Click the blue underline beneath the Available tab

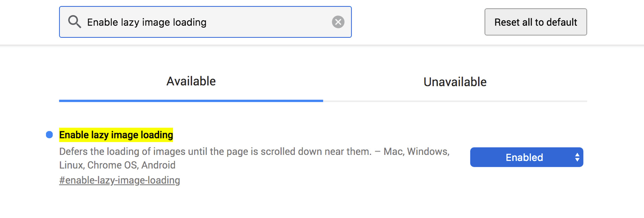tap(191, 100)
